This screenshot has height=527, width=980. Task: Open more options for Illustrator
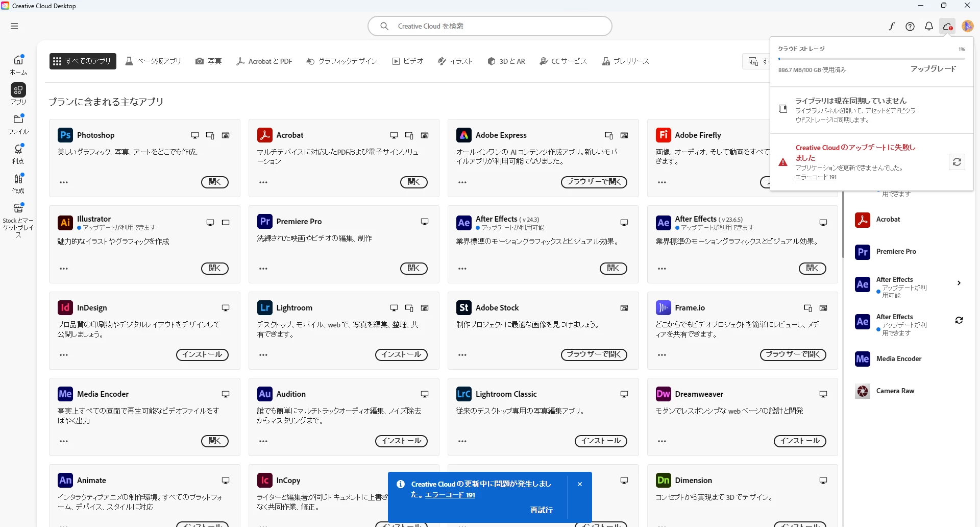coord(64,269)
